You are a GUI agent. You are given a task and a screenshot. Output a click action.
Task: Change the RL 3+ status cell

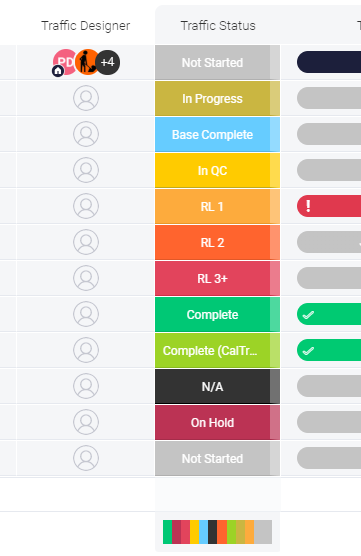click(x=217, y=278)
